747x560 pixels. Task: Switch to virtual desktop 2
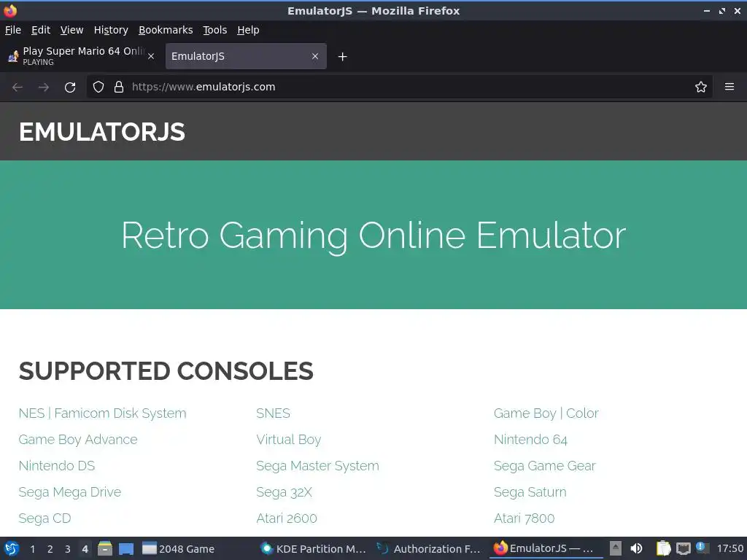(50, 549)
